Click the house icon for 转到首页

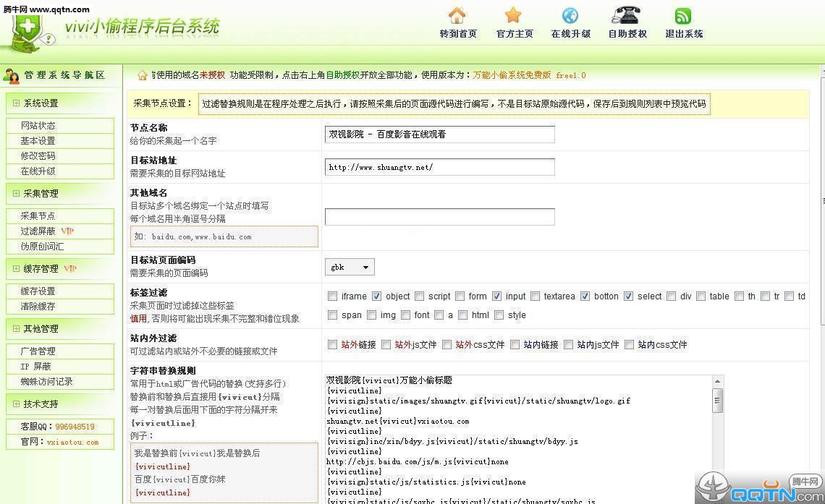(457, 16)
